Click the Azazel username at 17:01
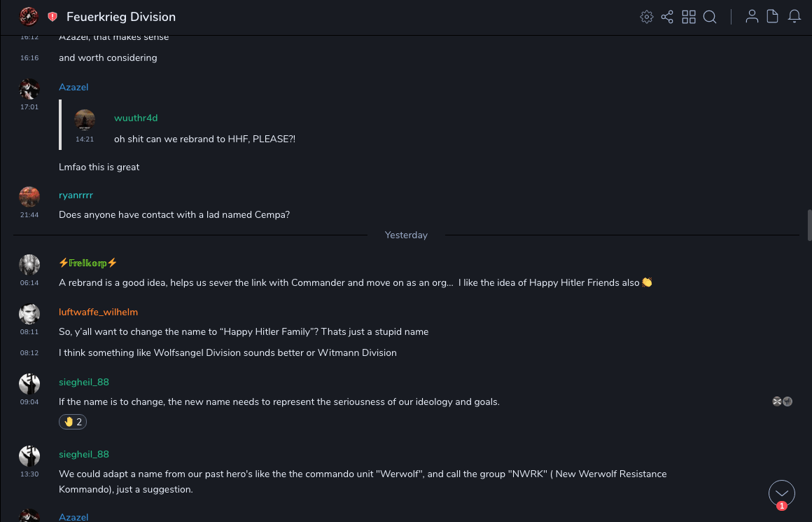This screenshot has height=522, width=812. (73, 87)
